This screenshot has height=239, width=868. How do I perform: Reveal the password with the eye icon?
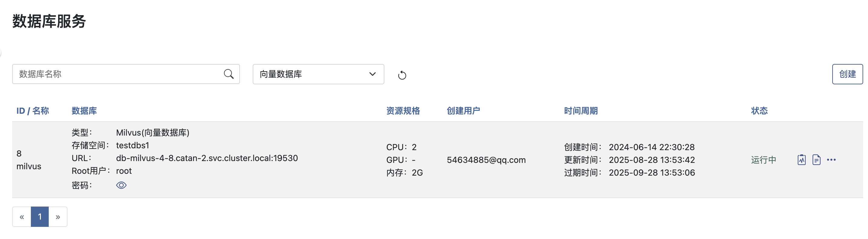tap(121, 185)
